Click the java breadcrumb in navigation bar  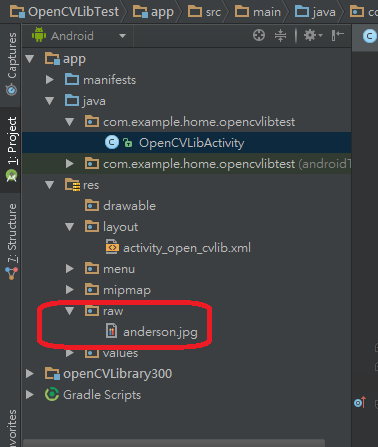coord(315,12)
